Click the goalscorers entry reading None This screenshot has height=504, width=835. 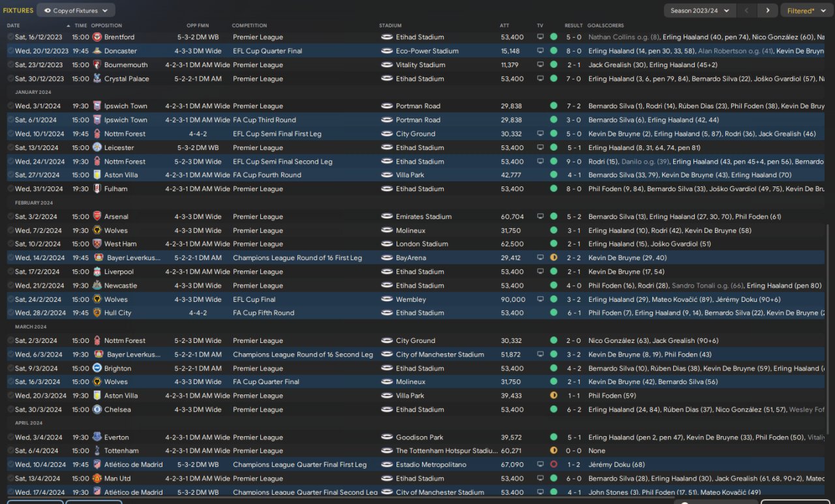597,451
